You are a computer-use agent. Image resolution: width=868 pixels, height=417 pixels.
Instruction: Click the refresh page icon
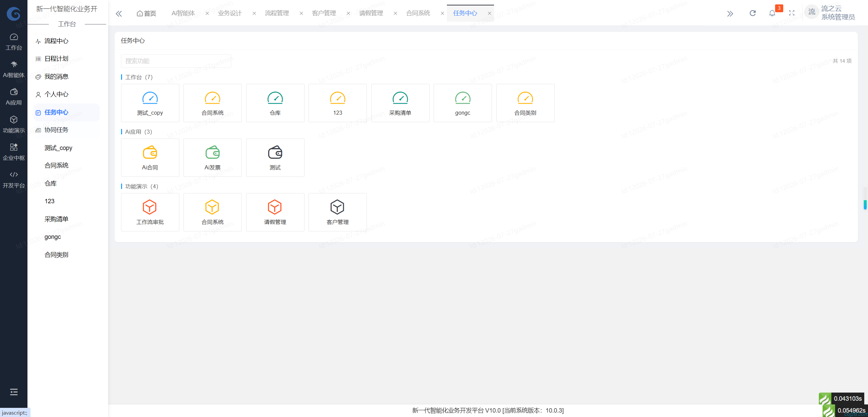[752, 13]
